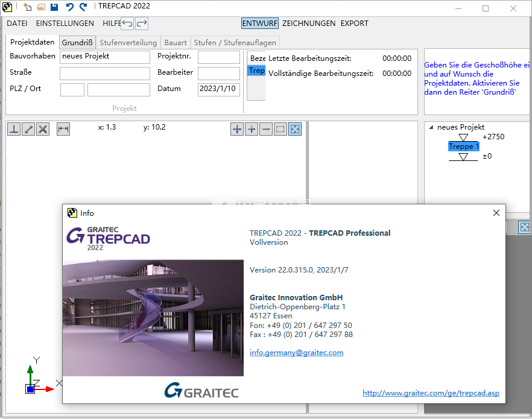The width and height of the screenshot is (532, 419).
Task: Click the redo button beside HILFE menu
Action: click(142, 24)
